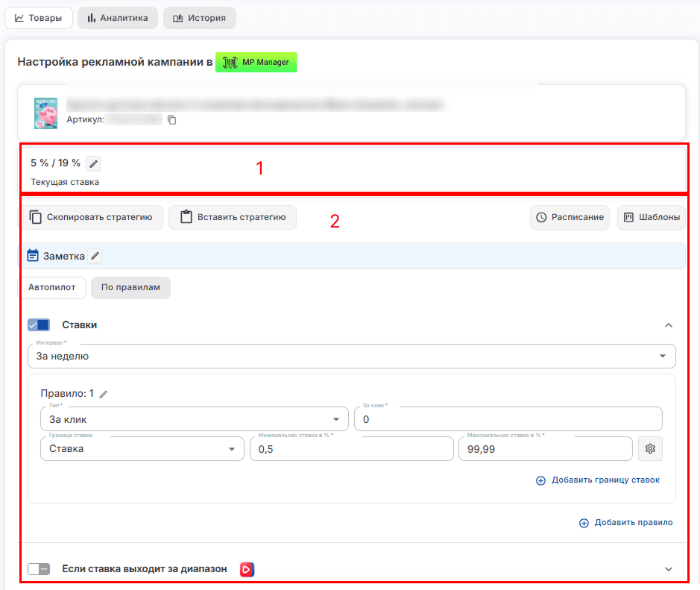Click the Добавить правило link
Viewport: 700px width, 590px height.
pyautogui.click(x=626, y=523)
